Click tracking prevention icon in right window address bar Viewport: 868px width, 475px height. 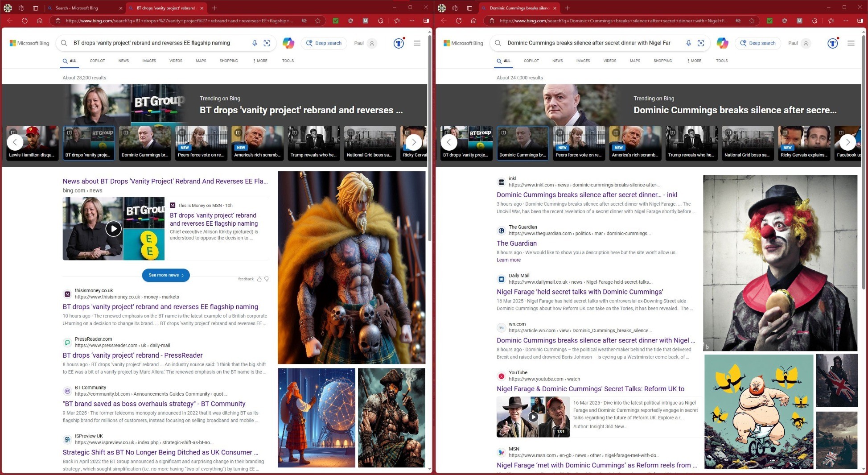point(738,21)
